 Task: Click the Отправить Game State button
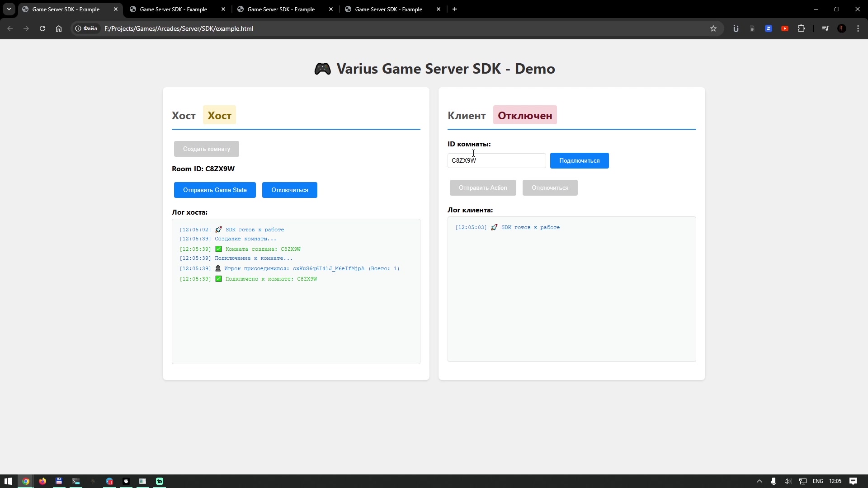click(x=215, y=190)
